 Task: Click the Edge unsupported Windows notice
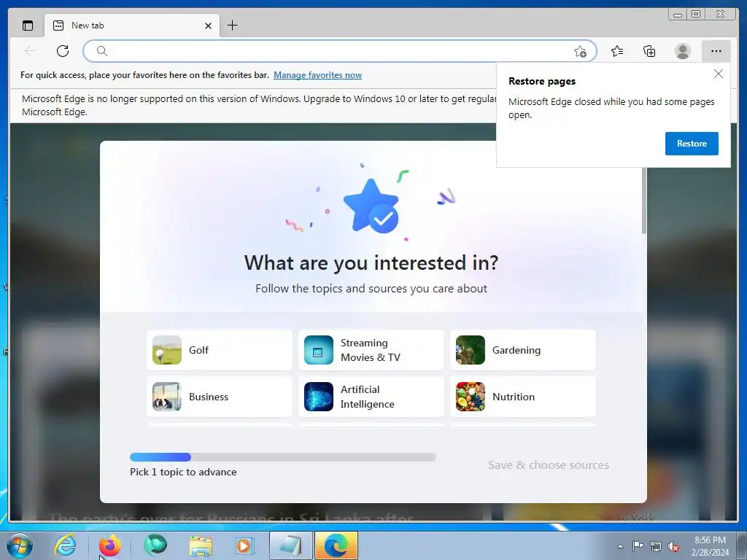tap(259, 105)
